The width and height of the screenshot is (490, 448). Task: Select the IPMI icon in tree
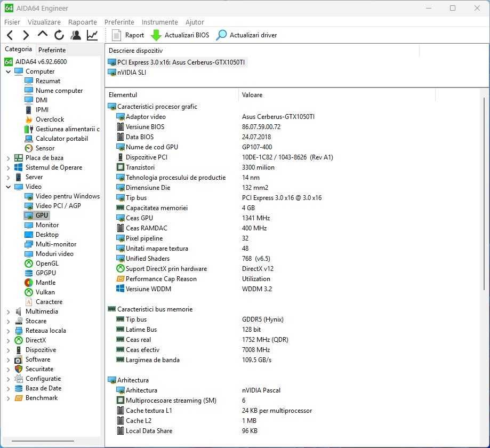pyautogui.click(x=28, y=110)
